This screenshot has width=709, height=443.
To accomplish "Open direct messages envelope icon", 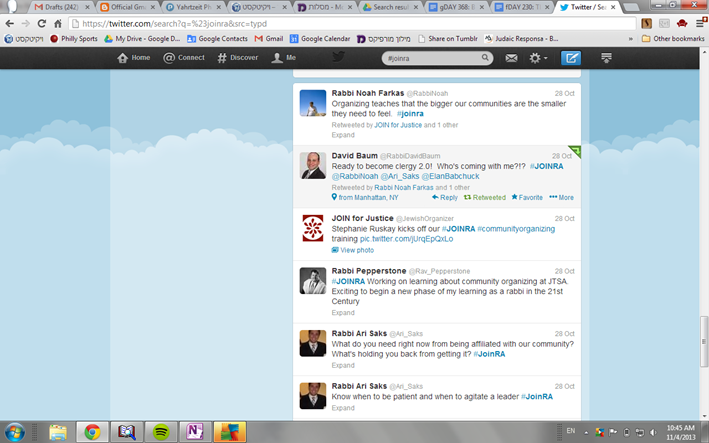I will 511,58.
